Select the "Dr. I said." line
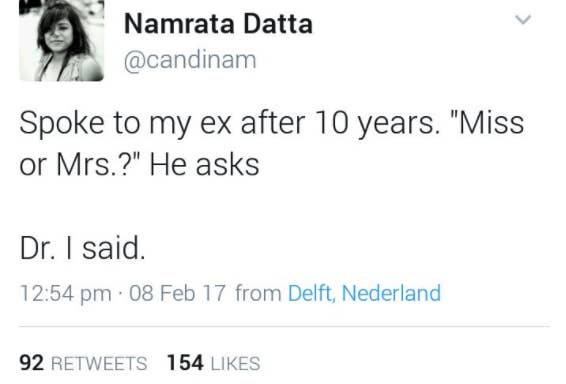The height and width of the screenshot is (384, 566). point(83,248)
